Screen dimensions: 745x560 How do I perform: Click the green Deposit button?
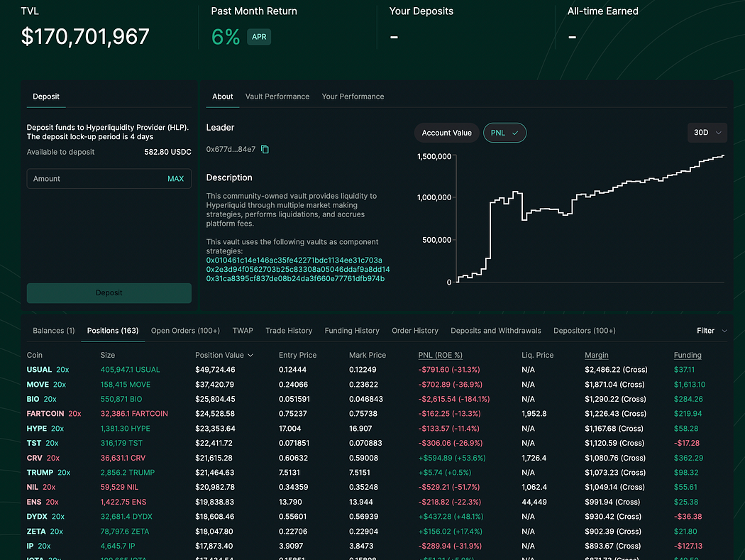(109, 293)
